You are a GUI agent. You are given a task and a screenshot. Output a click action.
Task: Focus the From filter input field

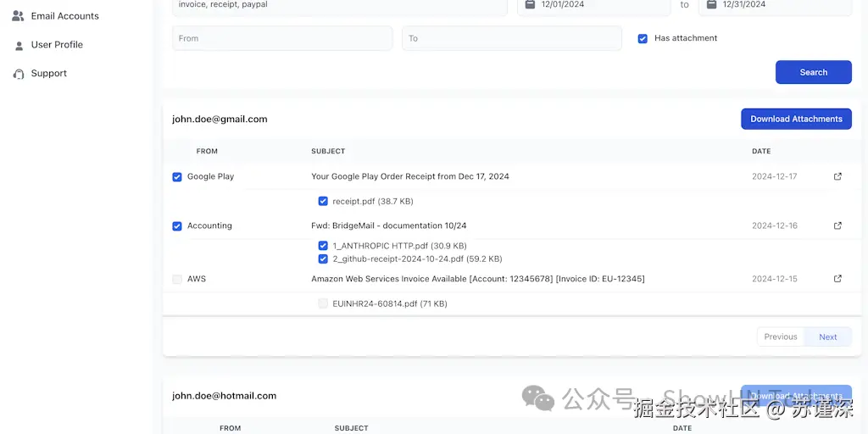pos(282,38)
